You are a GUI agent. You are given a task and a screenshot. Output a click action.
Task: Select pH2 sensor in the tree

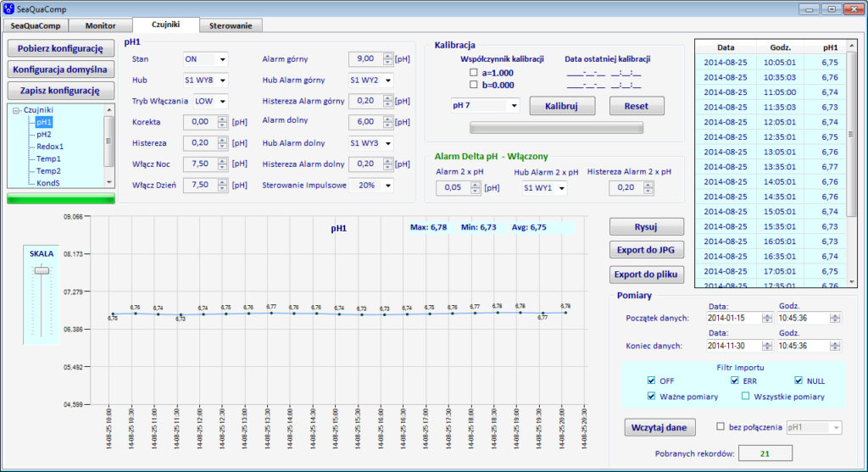[x=43, y=134]
